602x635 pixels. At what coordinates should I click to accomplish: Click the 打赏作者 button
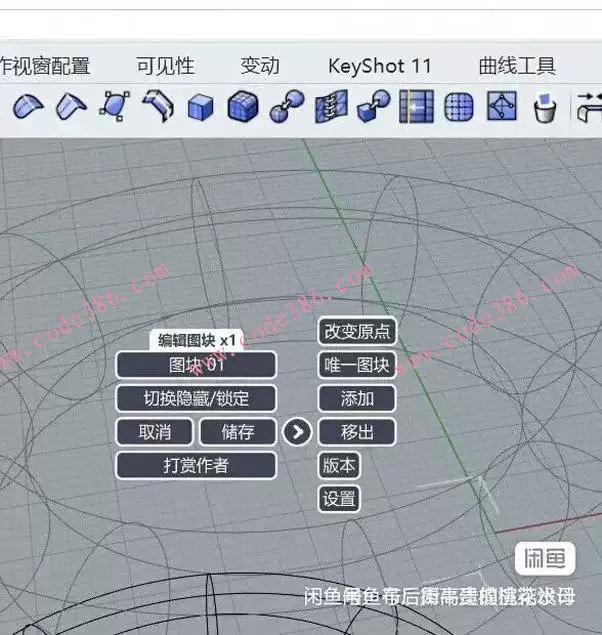[196, 465]
